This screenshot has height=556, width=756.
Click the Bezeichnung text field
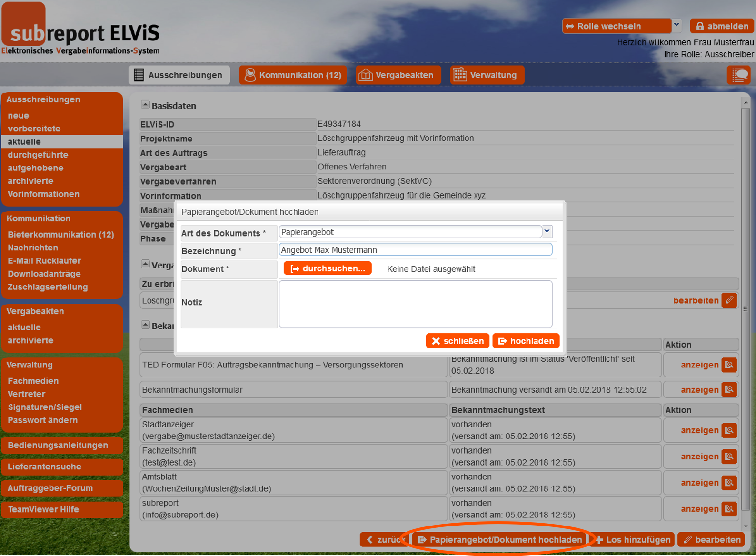click(415, 250)
